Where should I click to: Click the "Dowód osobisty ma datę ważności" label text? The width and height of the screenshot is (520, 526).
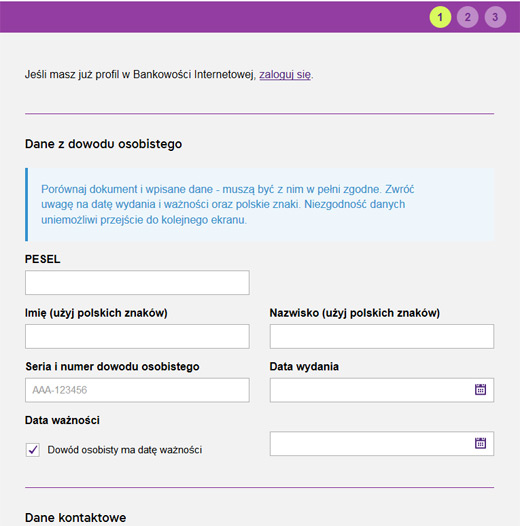pyautogui.click(x=124, y=450)
